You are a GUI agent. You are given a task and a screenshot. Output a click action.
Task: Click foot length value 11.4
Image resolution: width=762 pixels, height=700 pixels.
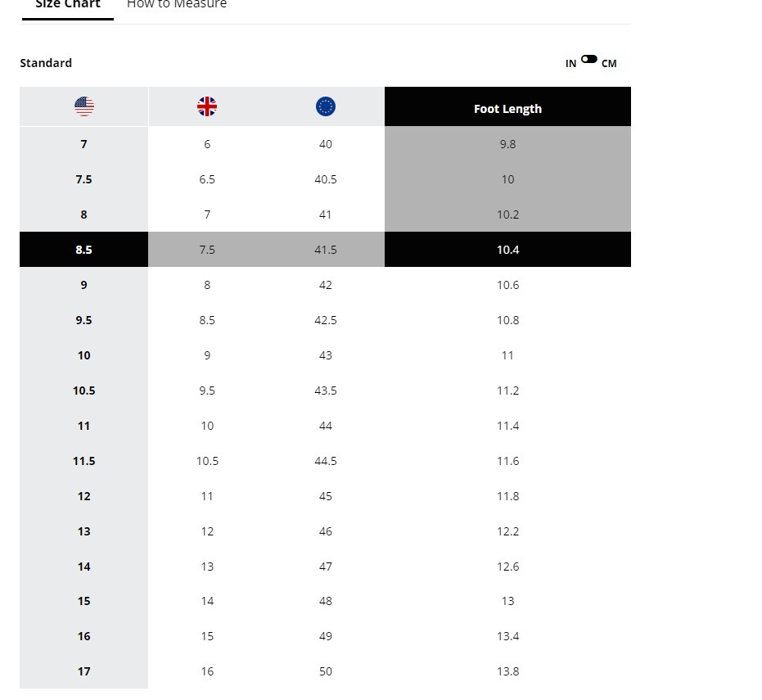(x=507, y=426)
